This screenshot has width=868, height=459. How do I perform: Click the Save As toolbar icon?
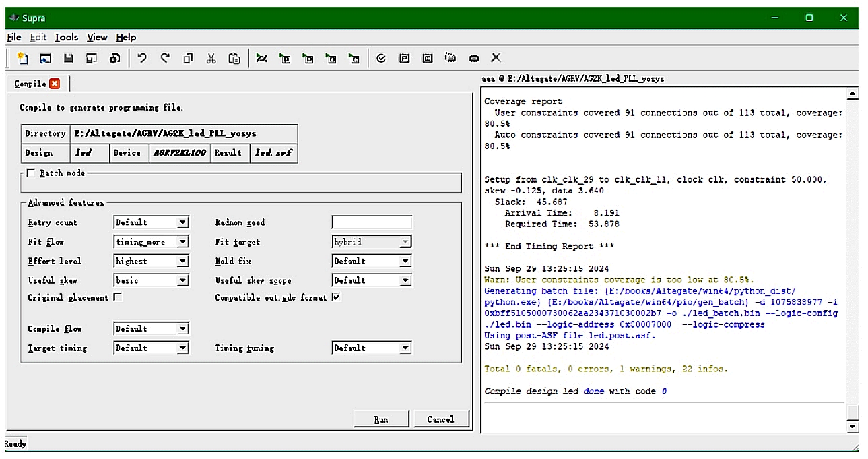91,59
